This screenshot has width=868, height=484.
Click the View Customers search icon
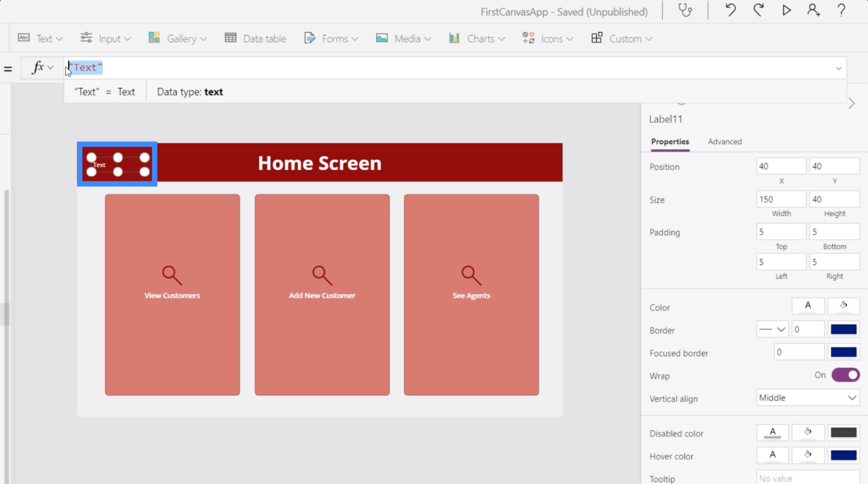tap(172, 275)
